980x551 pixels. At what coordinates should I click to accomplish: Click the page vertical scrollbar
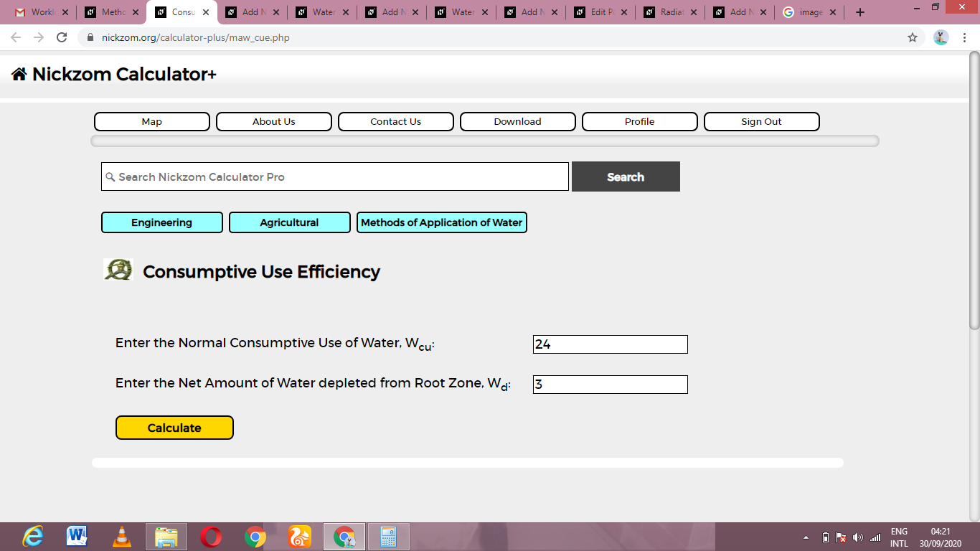pyautogui.click(x=974, y=190)
